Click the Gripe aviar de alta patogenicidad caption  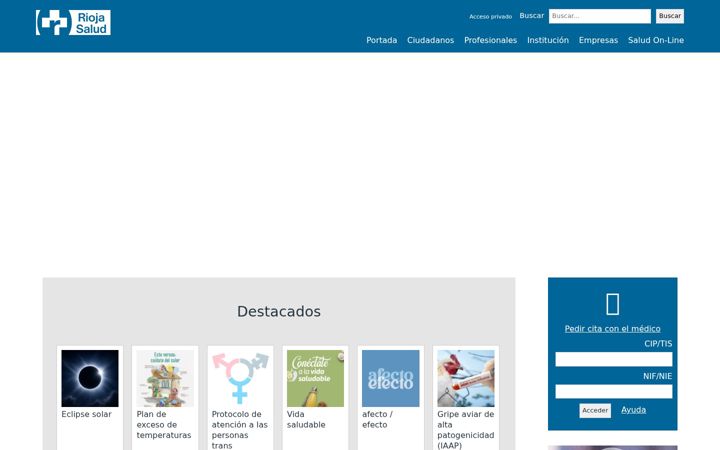[x=466, y=430]
